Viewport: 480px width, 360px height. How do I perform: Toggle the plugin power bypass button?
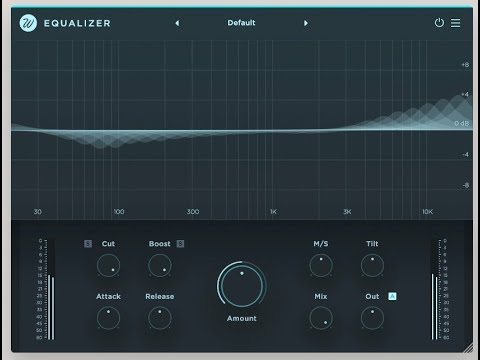click(x=439, y=23)
